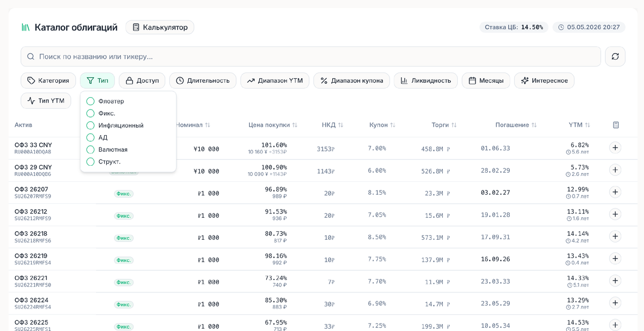Open the ОФЗ 26224 bond
The image size is (644, 331).
[31, 300]
